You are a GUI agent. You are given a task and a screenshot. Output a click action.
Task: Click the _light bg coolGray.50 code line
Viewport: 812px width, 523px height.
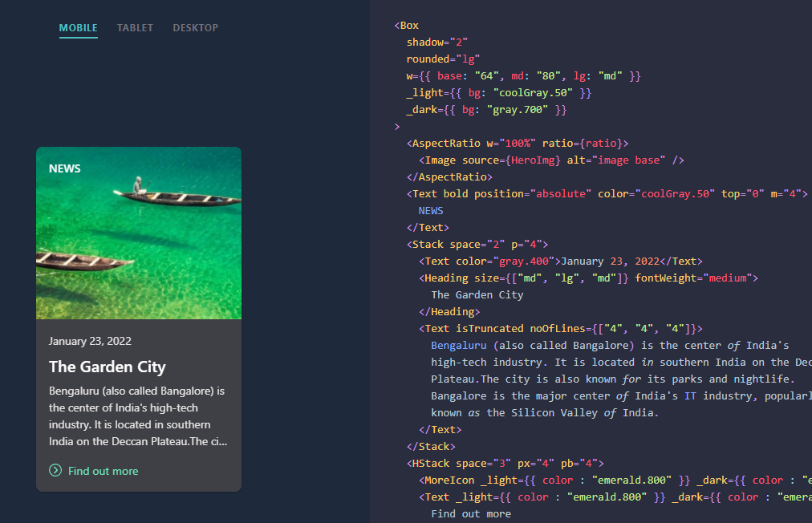[x=499, y=93]
